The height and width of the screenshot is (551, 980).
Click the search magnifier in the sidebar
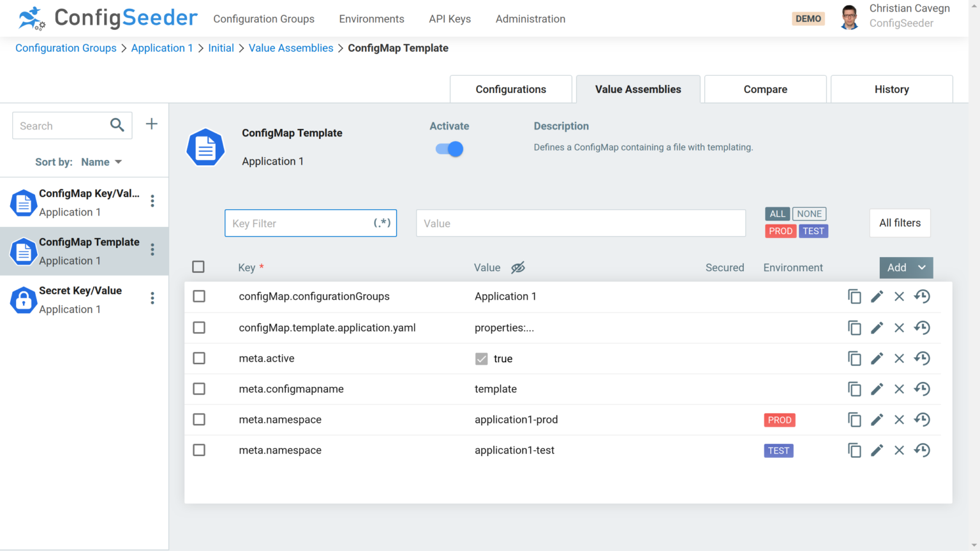point(117,125)
